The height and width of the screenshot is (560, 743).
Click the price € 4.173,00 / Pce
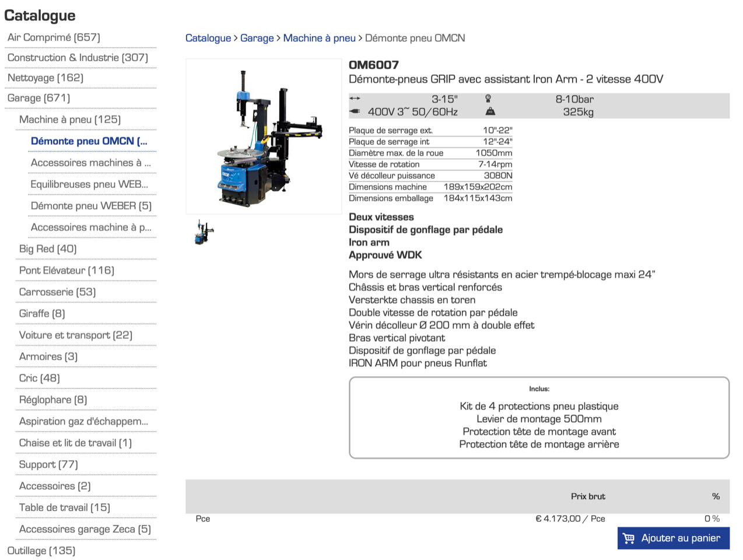[570, 519]
